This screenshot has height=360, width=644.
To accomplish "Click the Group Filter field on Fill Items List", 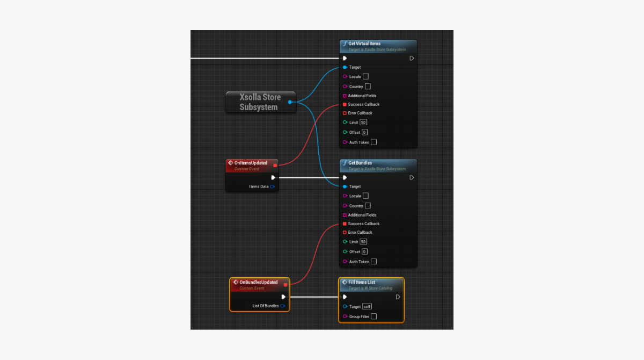I will (x=374, y=316).
